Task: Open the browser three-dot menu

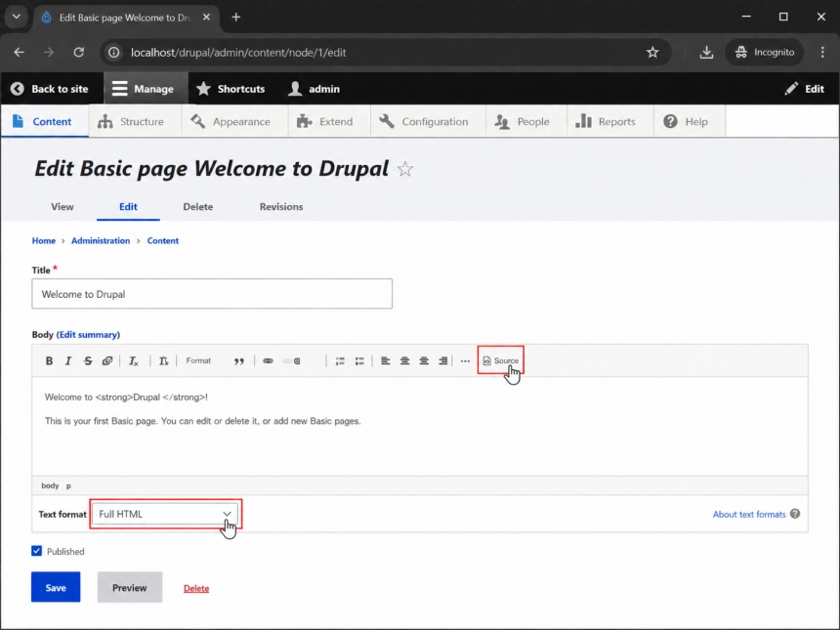Action: pos(822,53)
